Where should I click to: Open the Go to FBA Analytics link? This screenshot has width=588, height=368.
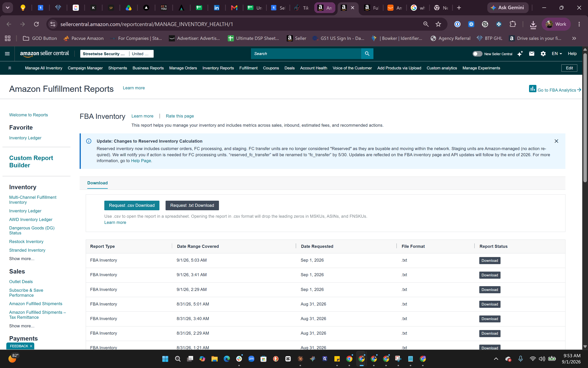[559, 90]
